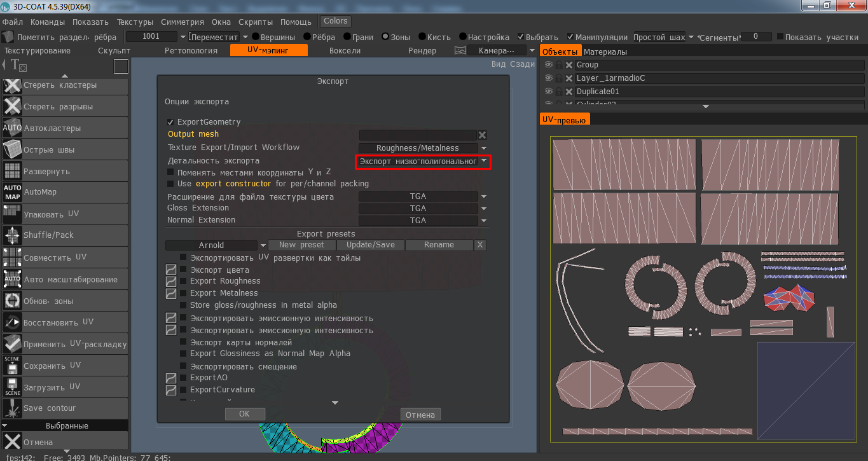Click the Пометить раздел. рёбра cube icon
Viewport: 868px width, 461px height.
click(8, 37)
